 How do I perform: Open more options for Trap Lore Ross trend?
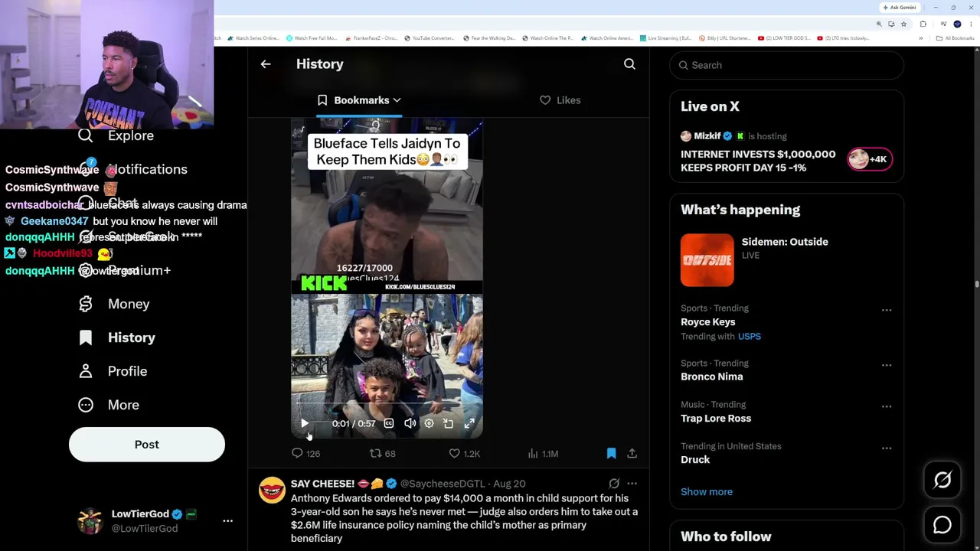coord(887,406)
